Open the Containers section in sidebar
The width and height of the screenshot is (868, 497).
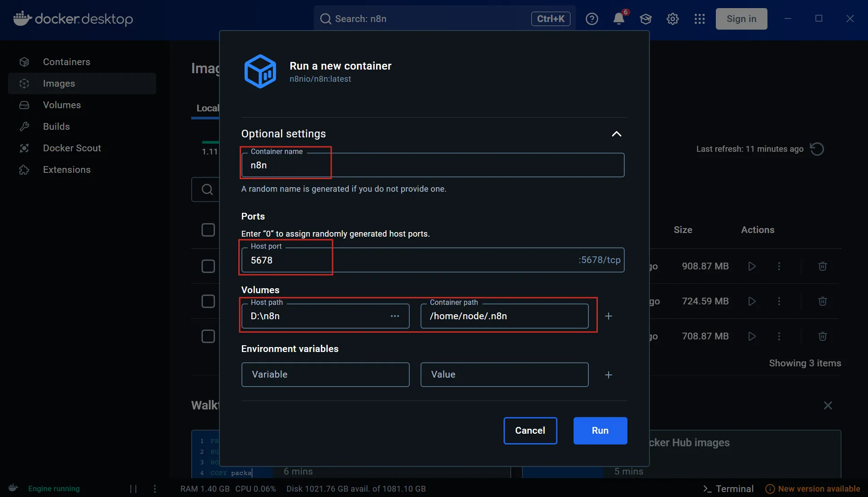66,62
